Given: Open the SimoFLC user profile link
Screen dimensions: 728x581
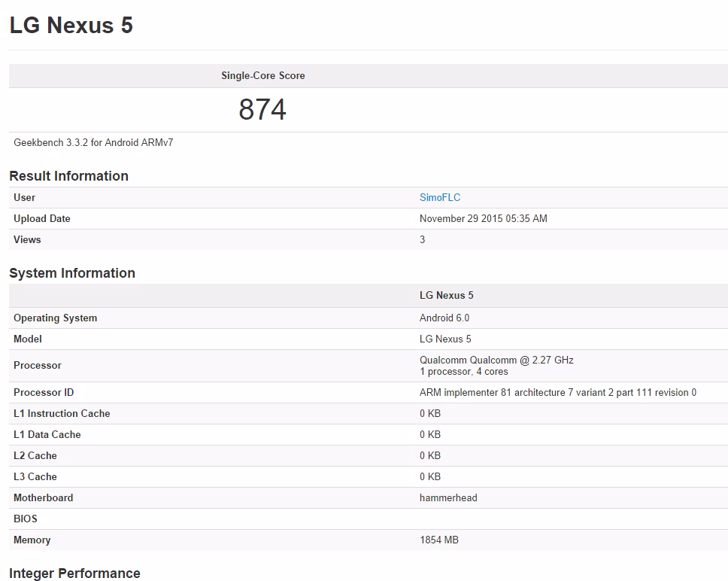Looking at the screenshot, I should (440, 197).
